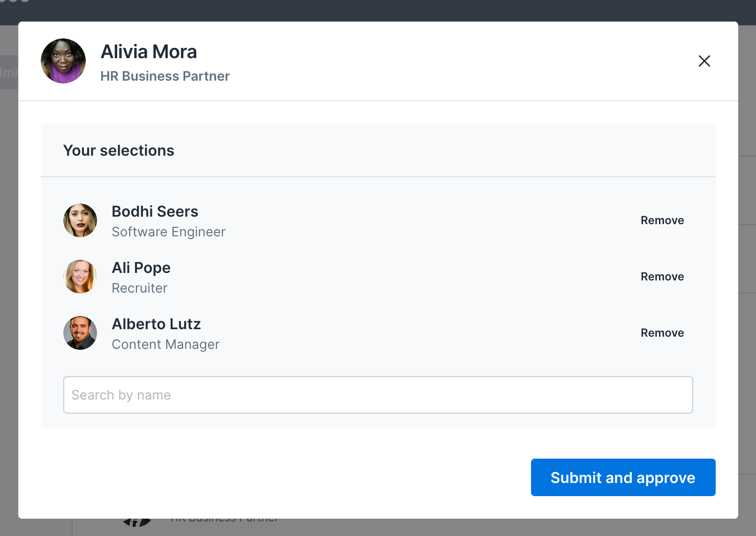Screen dimensions: 756x536
Task: Click the HR Business Partner subtitle
Action: [165, 76]
